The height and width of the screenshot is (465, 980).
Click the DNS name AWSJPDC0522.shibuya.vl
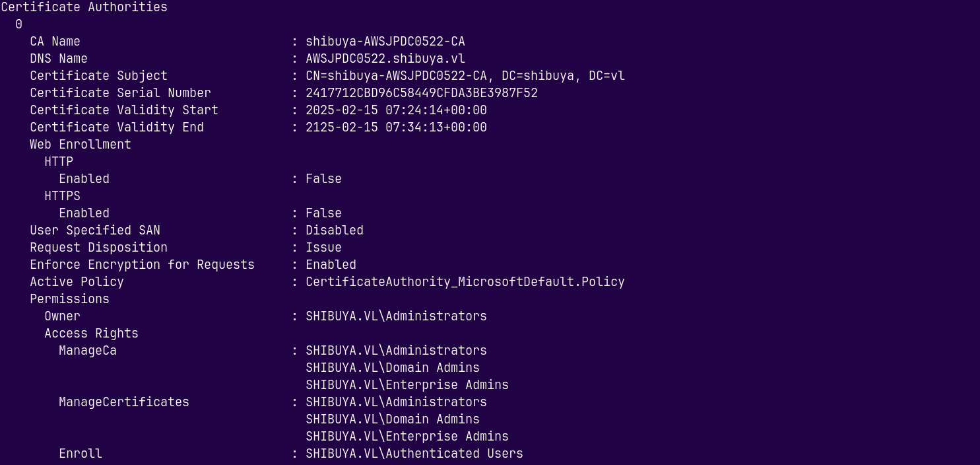(x=385, y=59)
